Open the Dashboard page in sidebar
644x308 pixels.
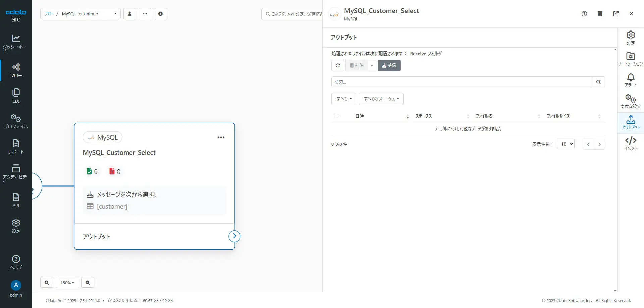coord(16,43)
